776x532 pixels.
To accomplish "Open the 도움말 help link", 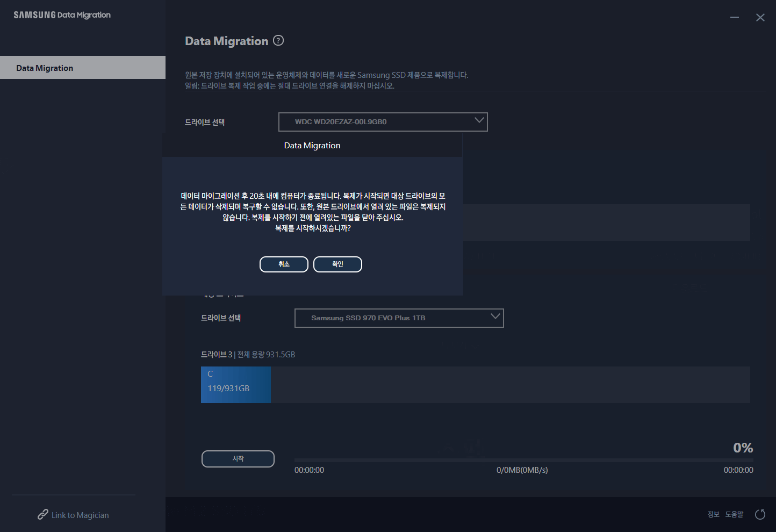I will click(x=734, y=514).
